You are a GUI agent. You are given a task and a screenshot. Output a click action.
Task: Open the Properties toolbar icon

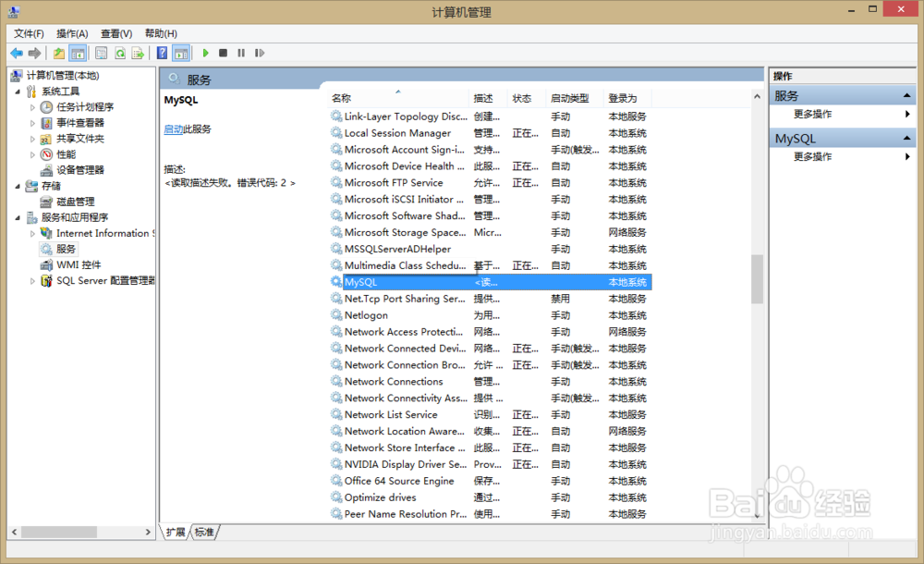[x=102, y=53]
